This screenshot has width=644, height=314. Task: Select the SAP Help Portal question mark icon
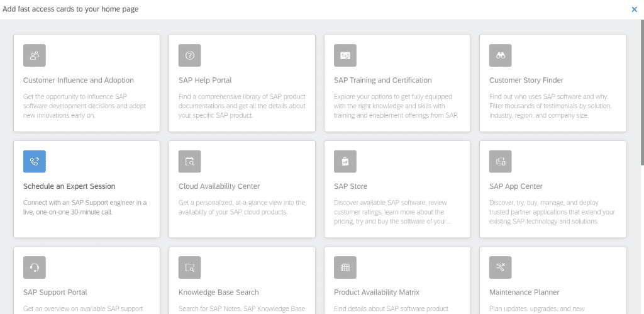[189, 55]
